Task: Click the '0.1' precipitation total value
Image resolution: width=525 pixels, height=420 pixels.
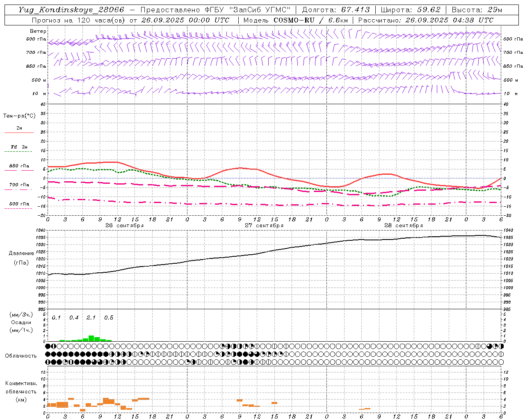Action: tap(56, 318)
